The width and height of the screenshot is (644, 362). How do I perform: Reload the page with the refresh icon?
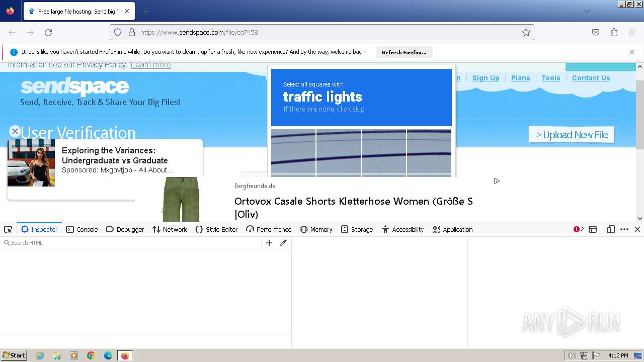click(48, 32)
